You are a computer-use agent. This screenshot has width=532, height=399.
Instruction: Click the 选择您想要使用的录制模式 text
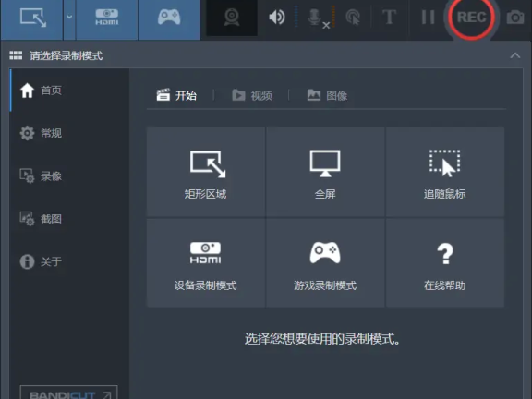[322, 339]
